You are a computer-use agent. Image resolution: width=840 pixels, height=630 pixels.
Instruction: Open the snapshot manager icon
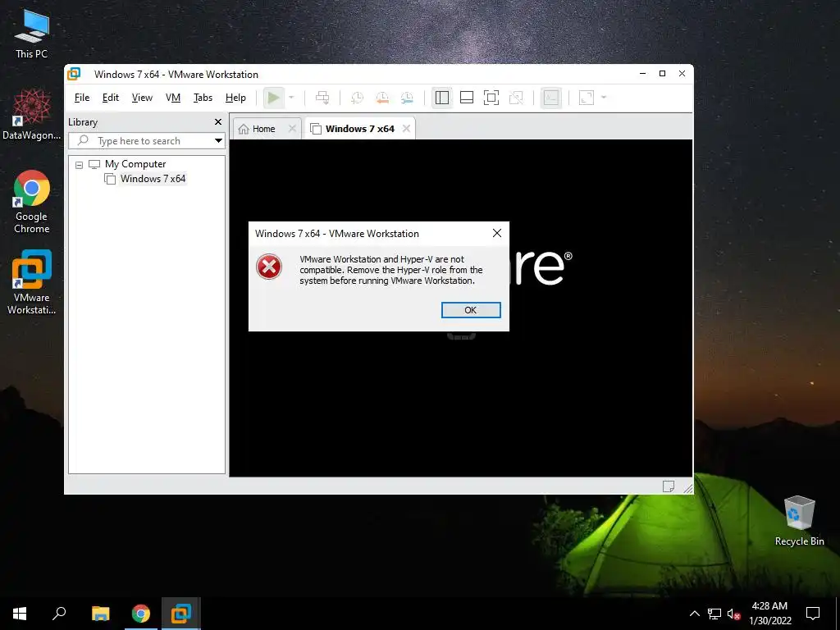(407, 98)
